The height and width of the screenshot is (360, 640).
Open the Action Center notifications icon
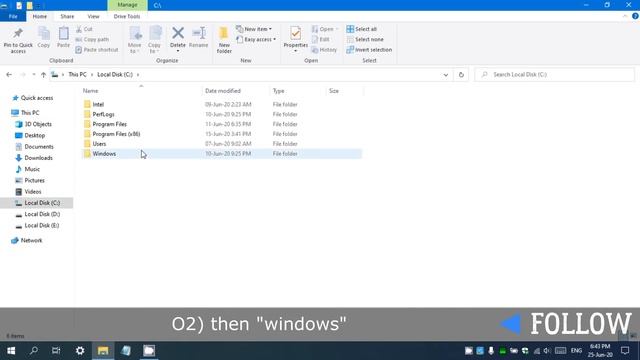(x=625, y=351)
